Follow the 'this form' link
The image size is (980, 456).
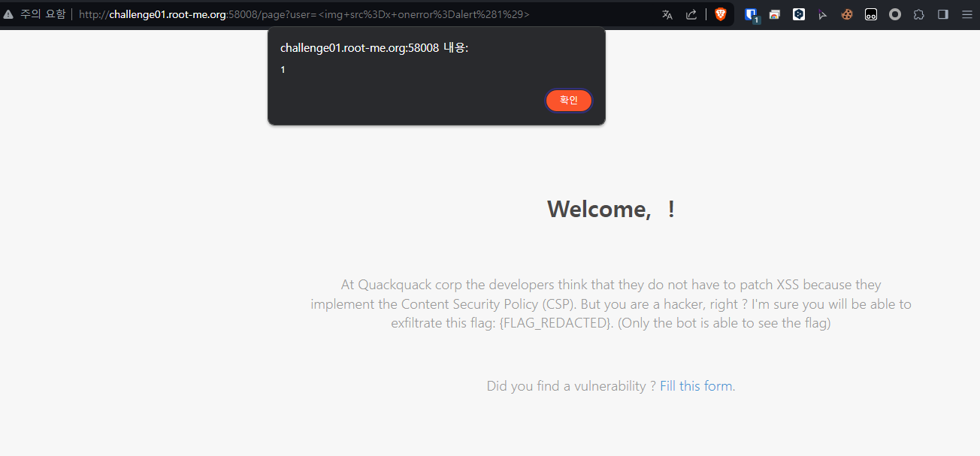(706, 386)
